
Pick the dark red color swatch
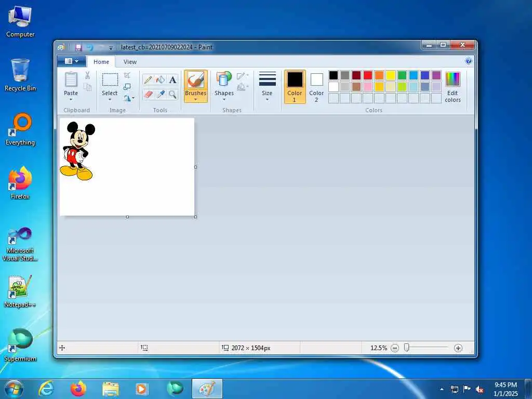click(x=356, y=75)
